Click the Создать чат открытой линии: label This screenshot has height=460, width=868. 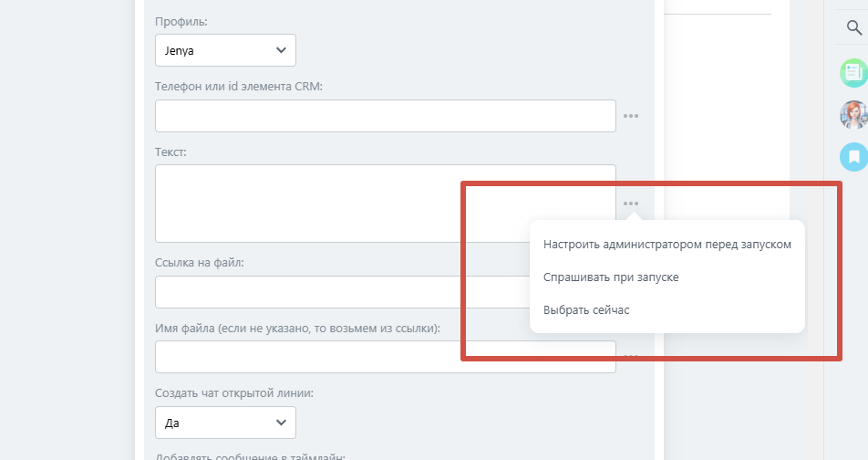click(234, 393)
